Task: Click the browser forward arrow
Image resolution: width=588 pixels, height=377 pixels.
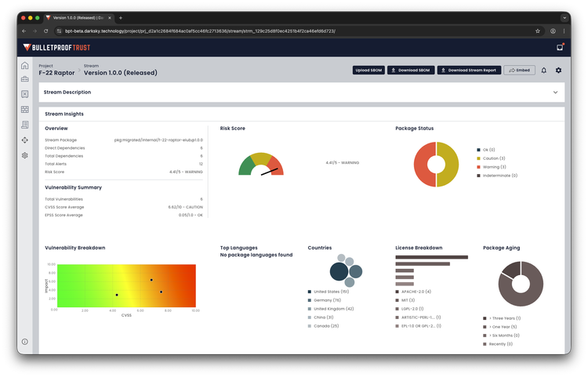Action: click(34, 31)
